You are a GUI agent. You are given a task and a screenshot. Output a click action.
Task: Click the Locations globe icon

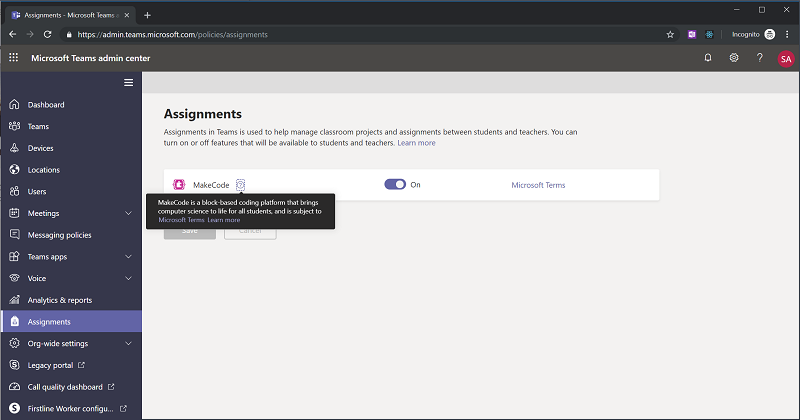14,169
